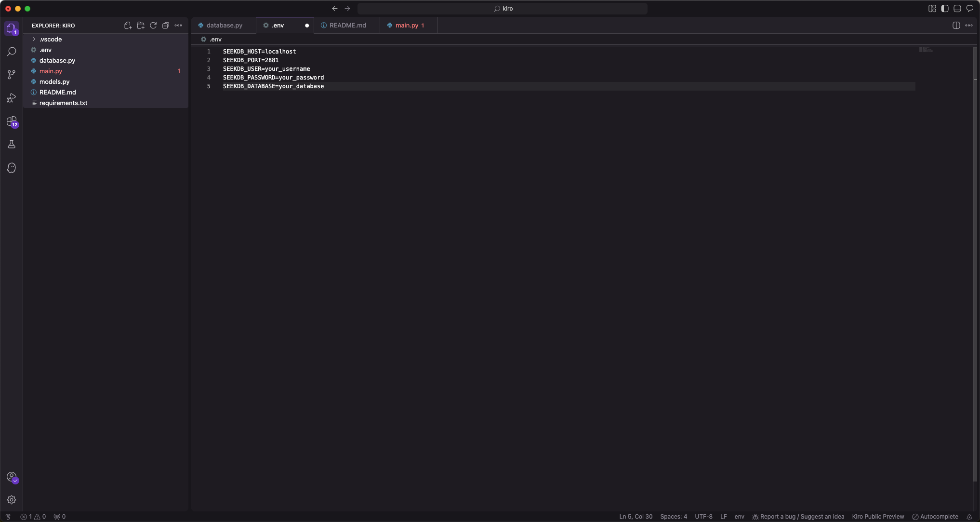Collapse all folders in Explorer

click(x=166, y=26)
